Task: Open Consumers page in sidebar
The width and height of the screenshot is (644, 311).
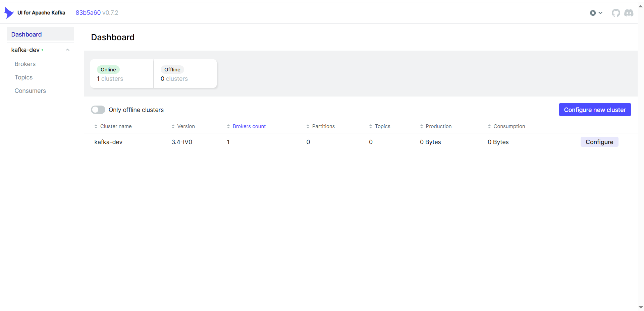Action: pyautogui.click(x=30, y=91)
